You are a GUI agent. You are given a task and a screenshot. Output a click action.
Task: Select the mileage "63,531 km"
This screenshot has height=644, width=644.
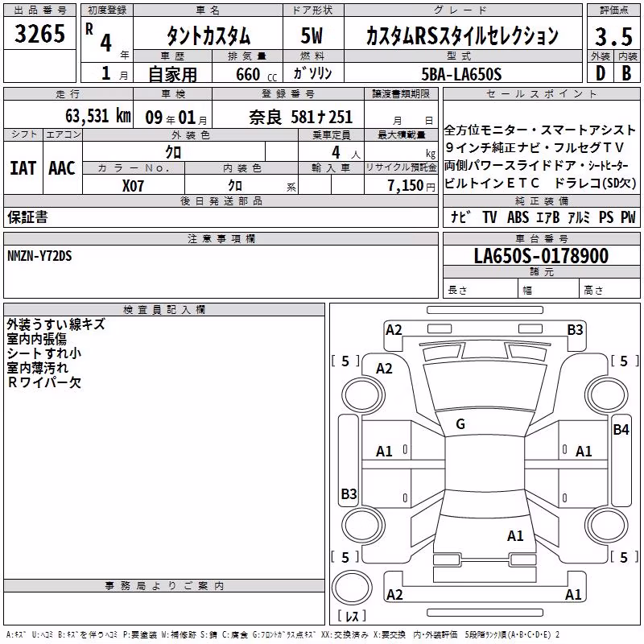tap(98, 116)
